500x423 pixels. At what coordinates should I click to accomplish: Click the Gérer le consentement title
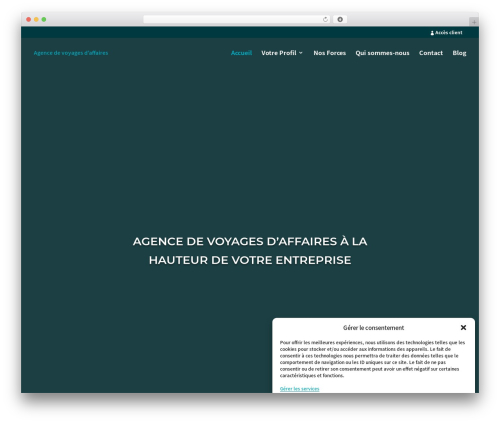tap(373, 328)
